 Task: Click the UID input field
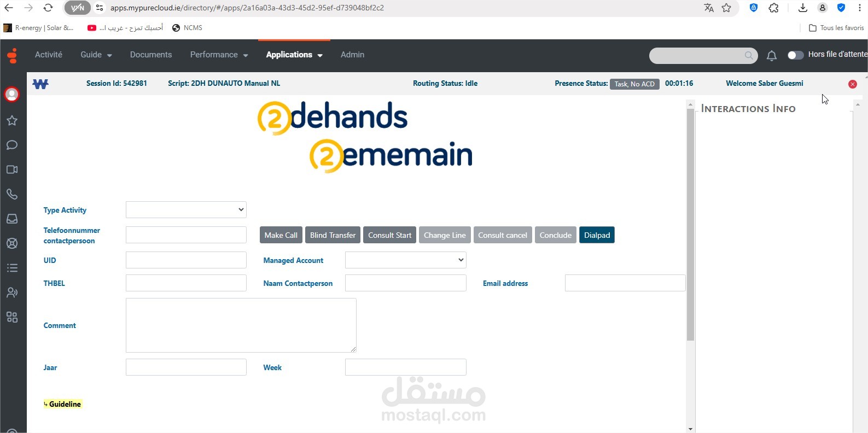(x=186, y=260)
